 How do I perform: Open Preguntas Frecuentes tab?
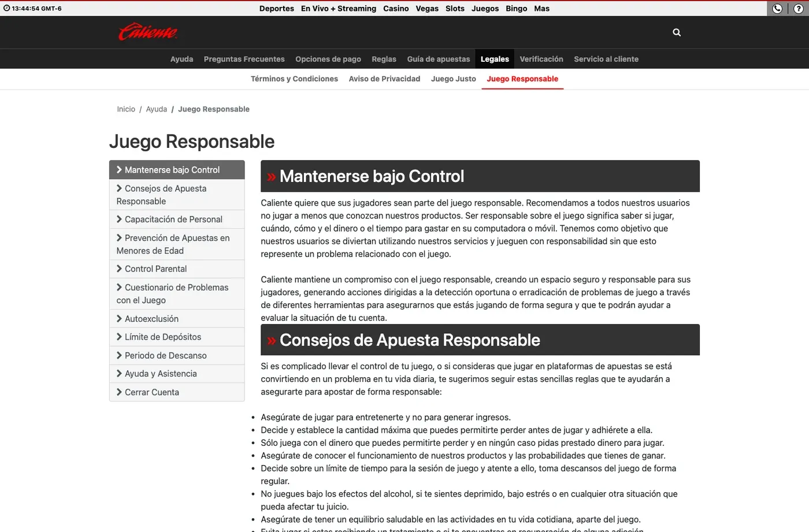[x=244, y=59]
